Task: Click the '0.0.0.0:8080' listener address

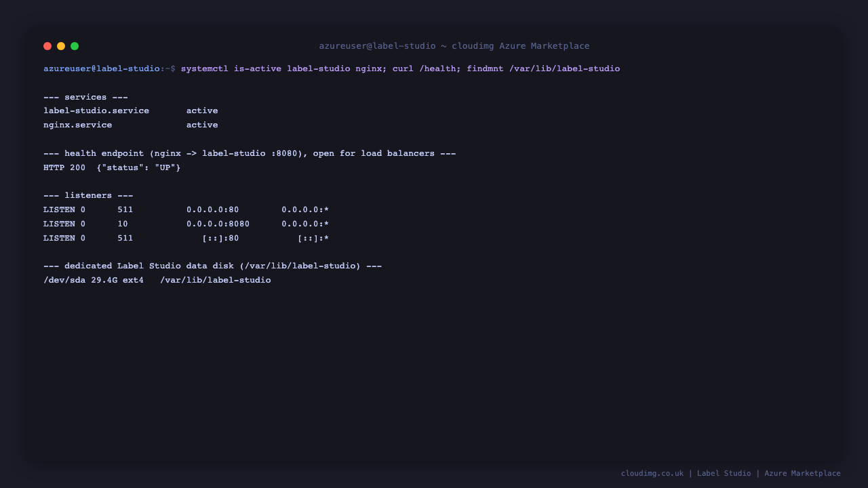Action: (218, 224)
